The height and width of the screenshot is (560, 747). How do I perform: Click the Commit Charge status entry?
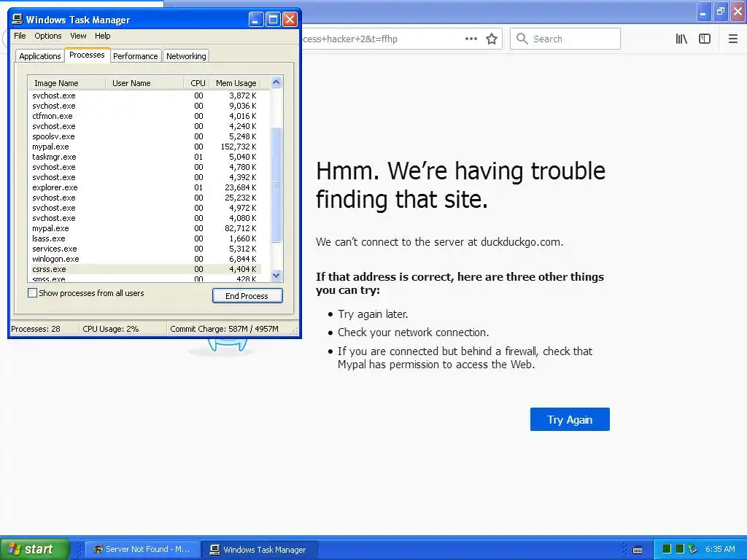pos(224,329)
